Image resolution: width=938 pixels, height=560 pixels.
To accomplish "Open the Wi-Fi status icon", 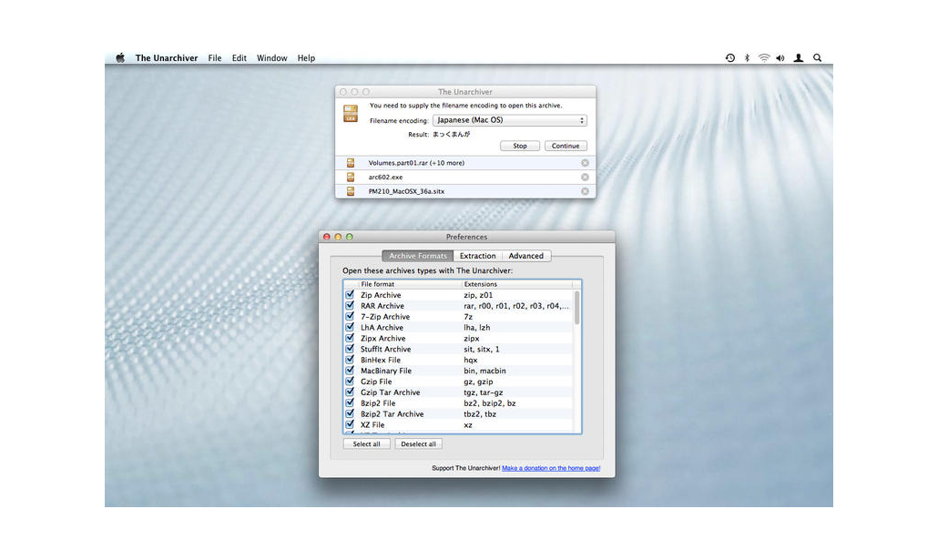I will pos(763,58).
